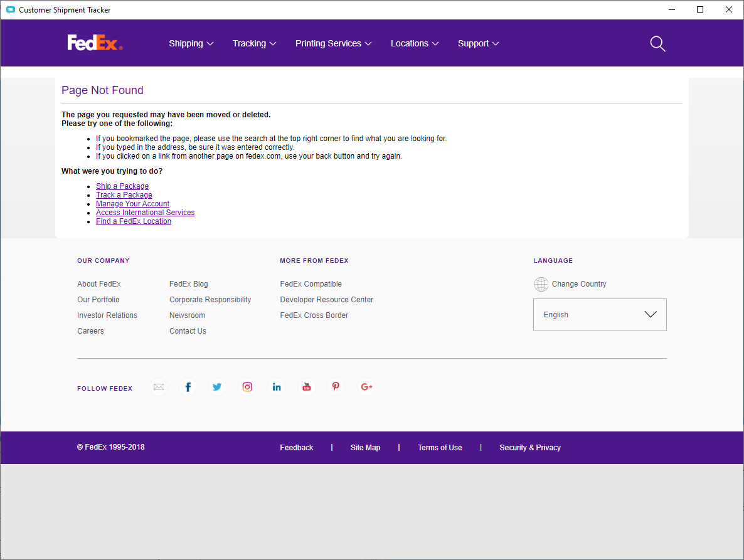Open the Pinterest icon
The height and width of the screenshot is (560, 744).
pos(336,387)
